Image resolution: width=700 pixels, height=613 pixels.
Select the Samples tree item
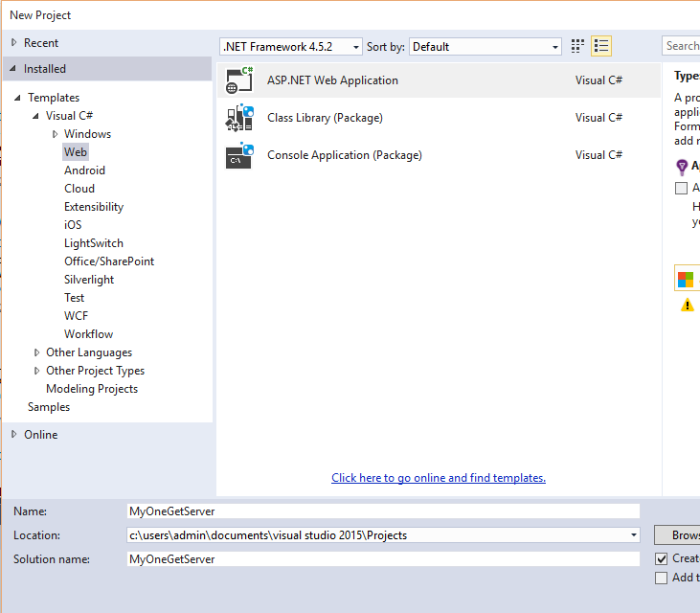point(49,407)
